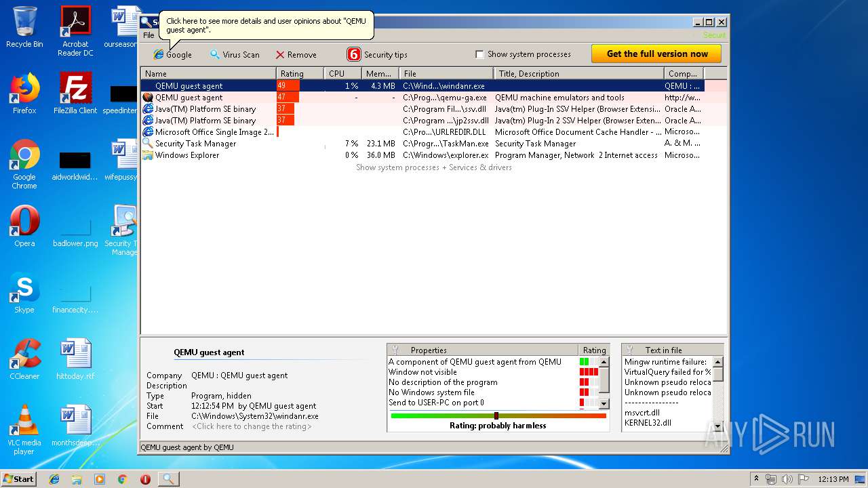Sort by Company column header

click(x=684, y=73)
